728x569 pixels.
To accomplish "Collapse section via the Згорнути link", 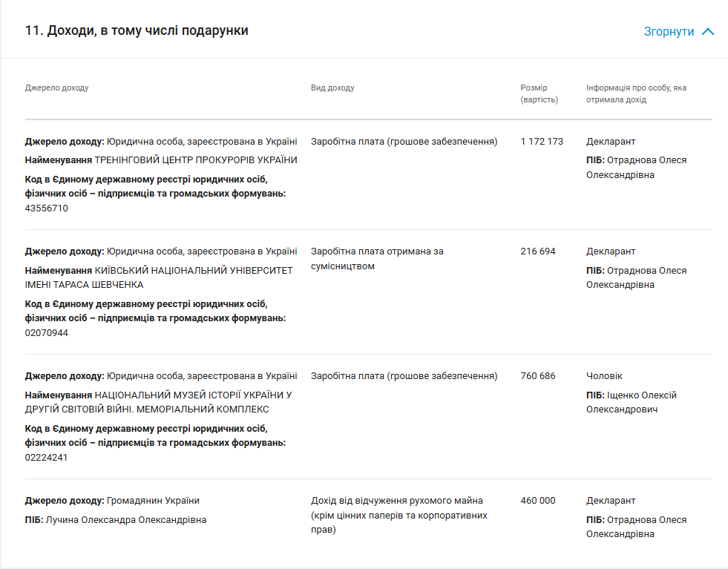I will coord(669,32).
